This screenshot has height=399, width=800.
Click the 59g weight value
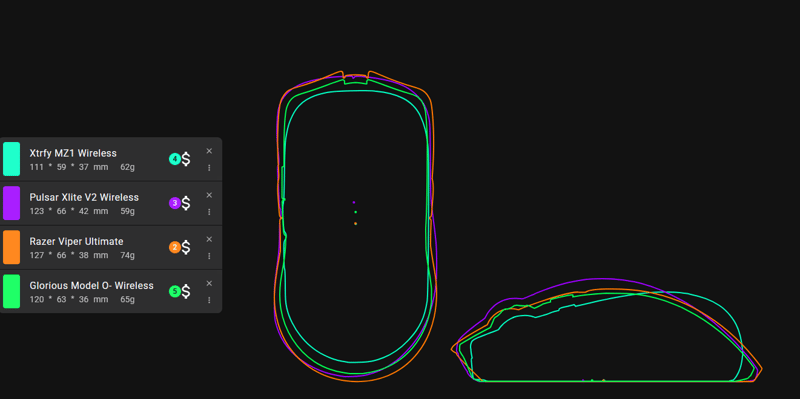(x=128, y=211)
